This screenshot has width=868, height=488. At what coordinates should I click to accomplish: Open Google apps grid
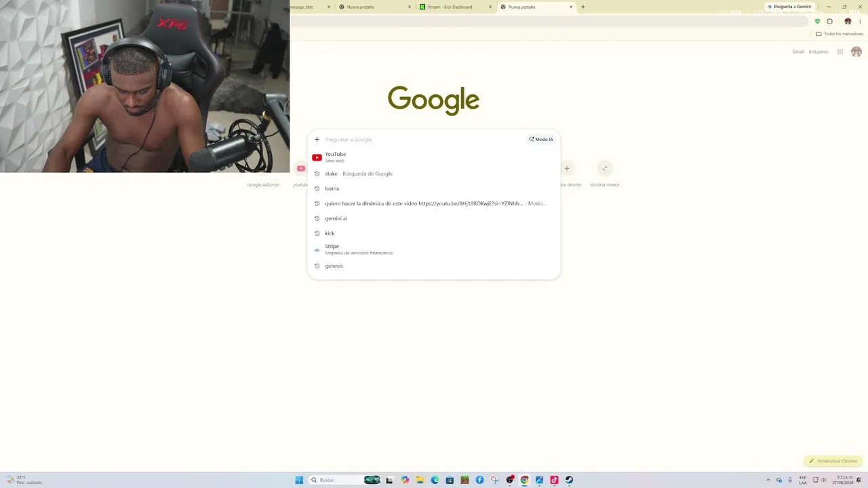click(x=840, y=52)
